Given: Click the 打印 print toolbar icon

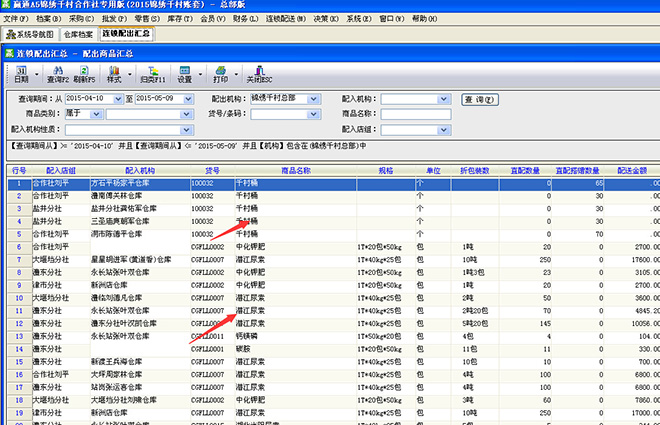Looking at the screenshot, I should (x=220, y=73).
